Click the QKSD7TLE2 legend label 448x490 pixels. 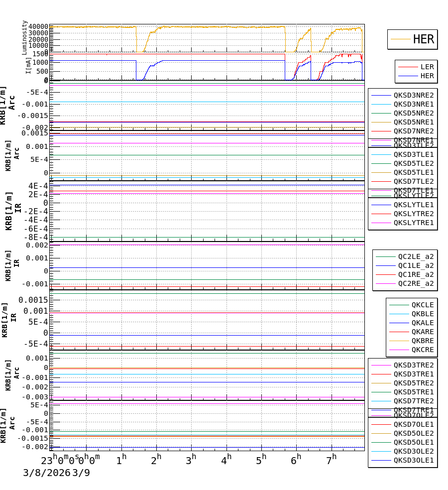coord(413,182)
